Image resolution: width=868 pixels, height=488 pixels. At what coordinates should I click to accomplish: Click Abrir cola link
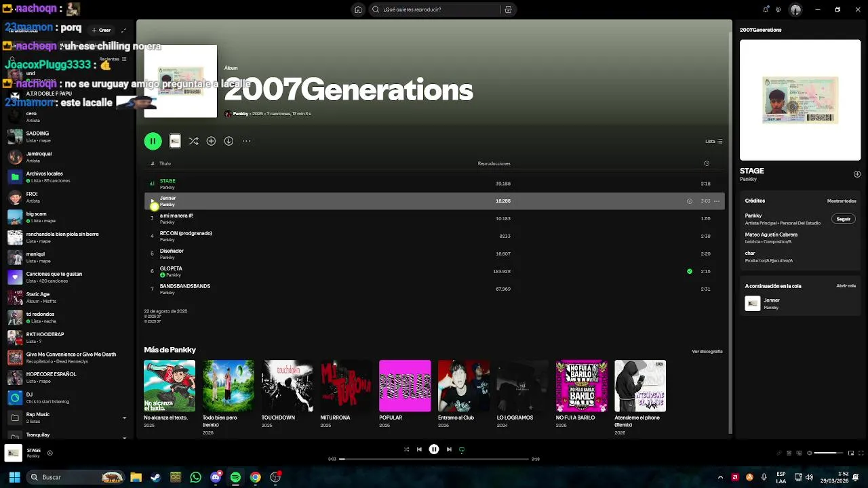pyautogui.click(x=846, y=286)
